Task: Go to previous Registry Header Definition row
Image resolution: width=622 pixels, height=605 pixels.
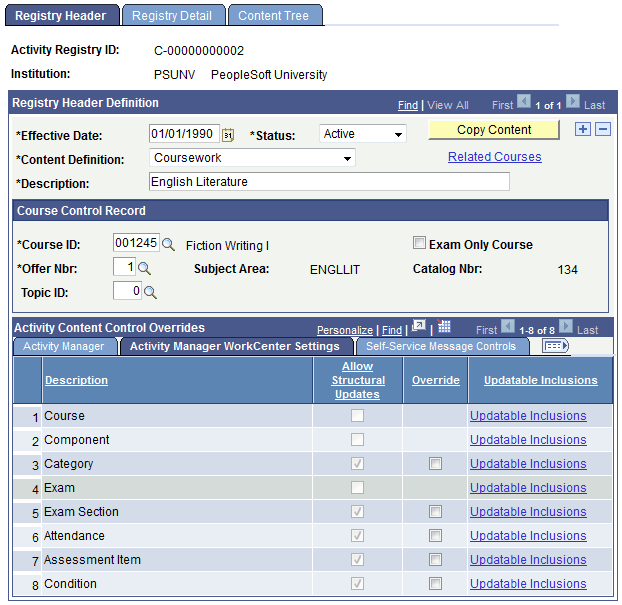Action: click(524, 102)
